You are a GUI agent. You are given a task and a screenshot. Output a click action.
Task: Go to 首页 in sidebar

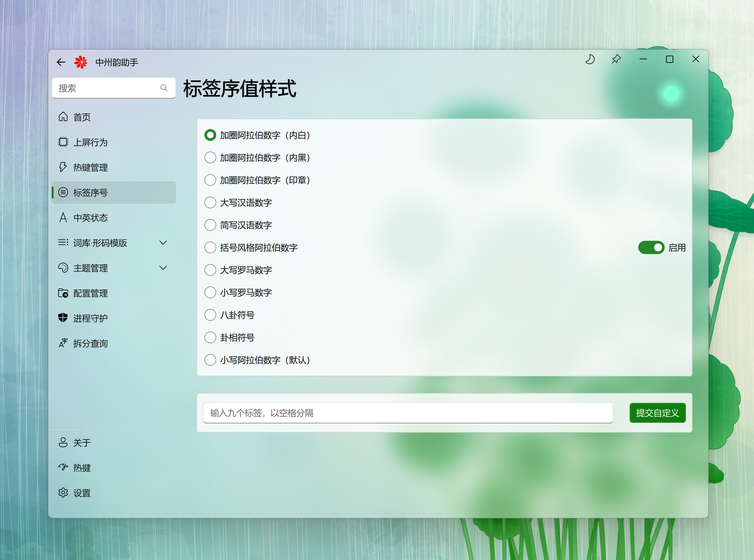pyautogui.click(x=82, y=117)
